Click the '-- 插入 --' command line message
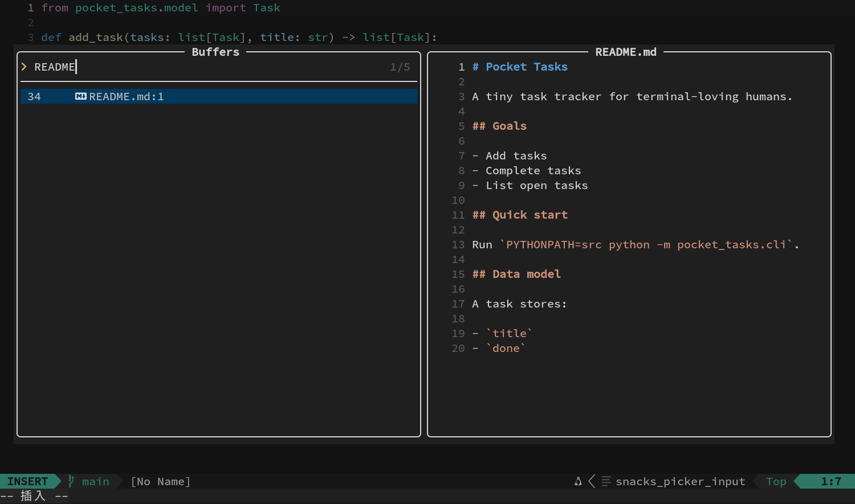The width and height of the screenshot is (855, 504). coord(34,496)
